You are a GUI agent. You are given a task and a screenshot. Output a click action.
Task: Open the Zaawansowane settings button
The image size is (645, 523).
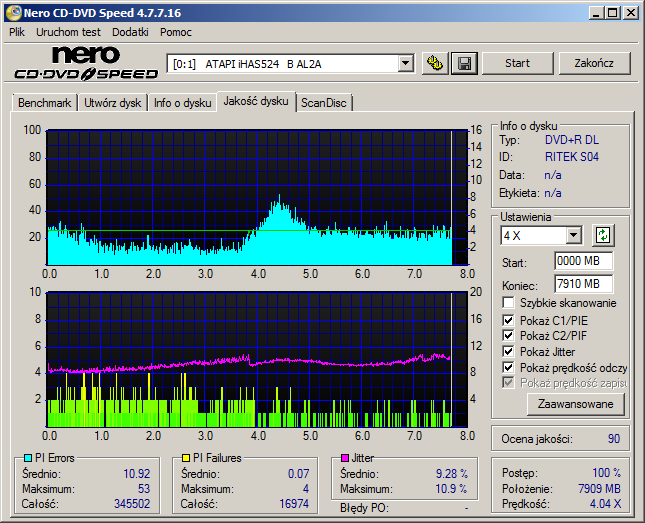[575, 404]
